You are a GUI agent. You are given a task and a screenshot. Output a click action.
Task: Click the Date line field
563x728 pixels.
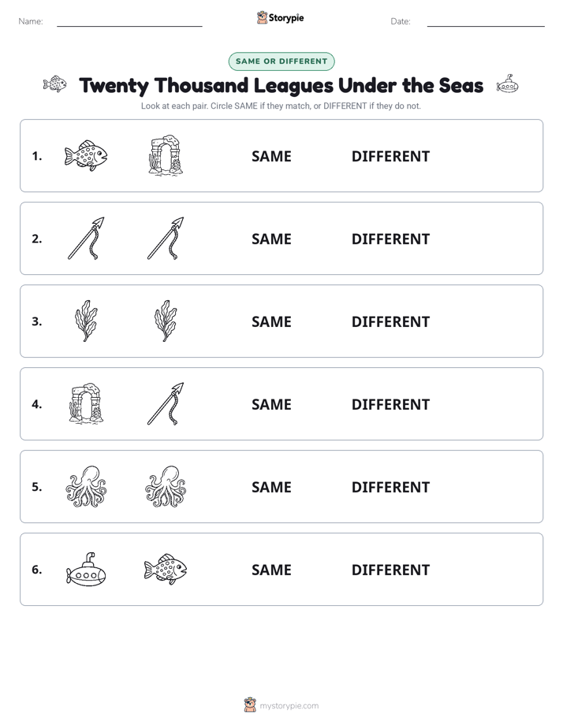(x=486, y=21)
